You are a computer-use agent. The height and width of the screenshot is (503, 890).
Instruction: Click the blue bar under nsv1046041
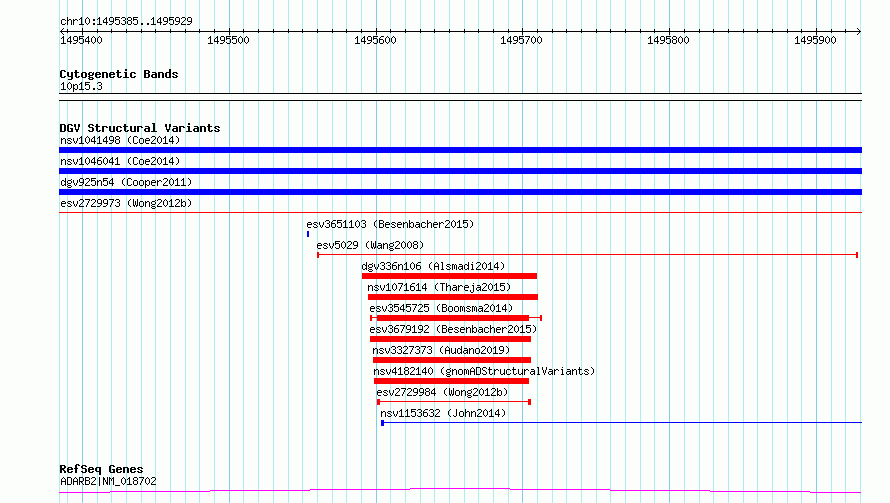[460, 171]
